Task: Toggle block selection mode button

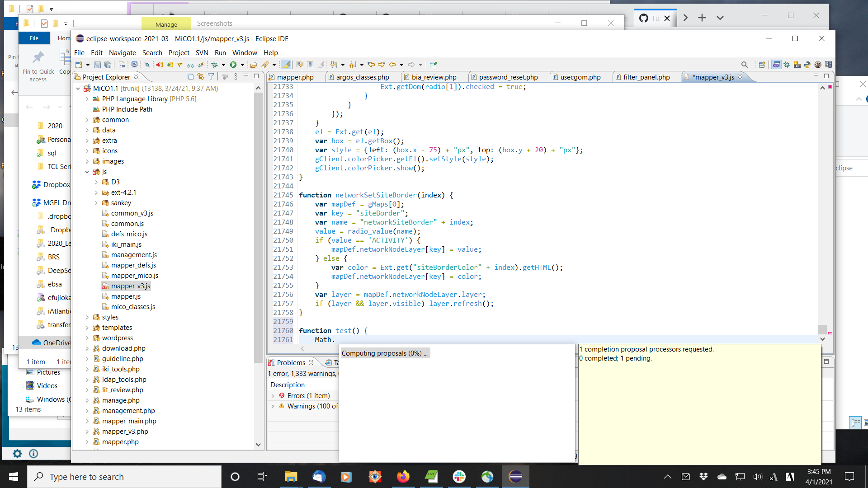Action: pyautogui.click(x=310, y=65)
